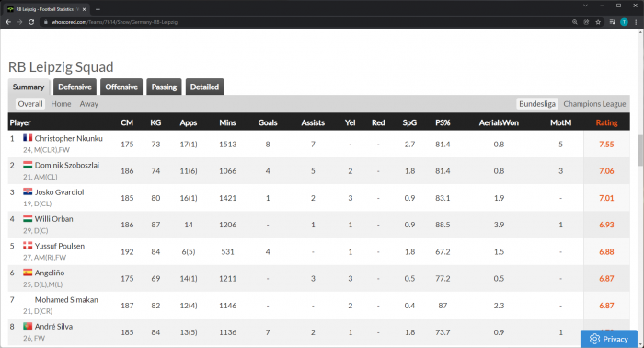Click the share icon in address bar

click(586, 22)
